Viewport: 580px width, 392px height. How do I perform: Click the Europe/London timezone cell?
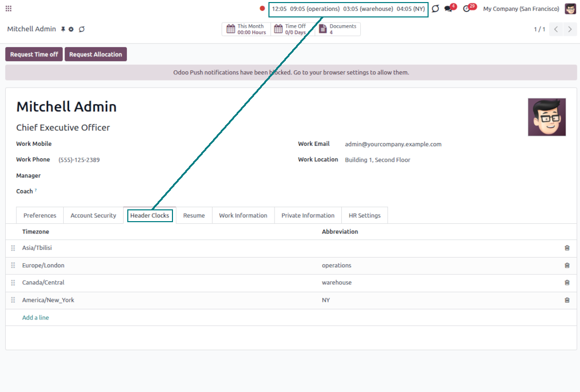[169, 266]
